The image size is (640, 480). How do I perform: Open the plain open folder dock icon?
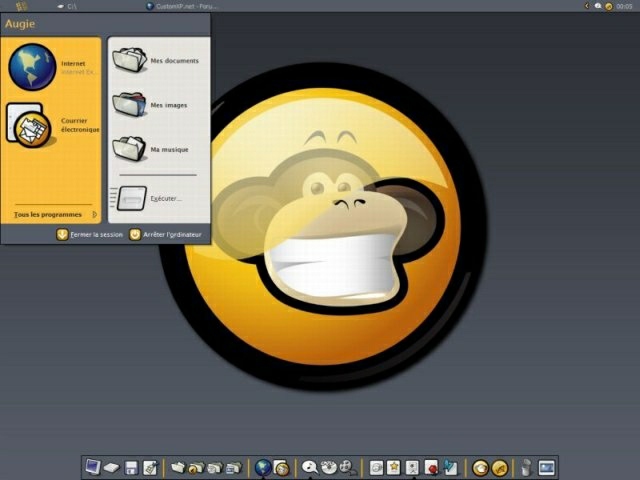(x=178, y=467)
